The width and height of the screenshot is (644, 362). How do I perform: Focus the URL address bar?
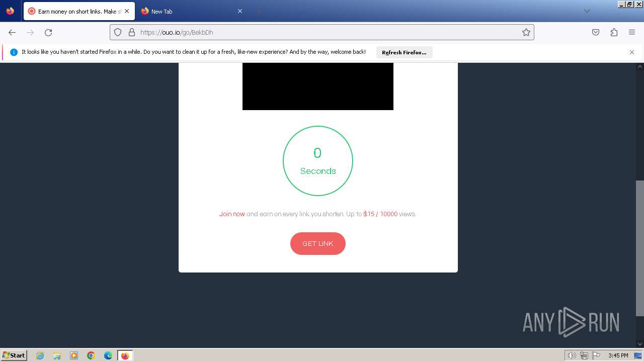[322, 32]
